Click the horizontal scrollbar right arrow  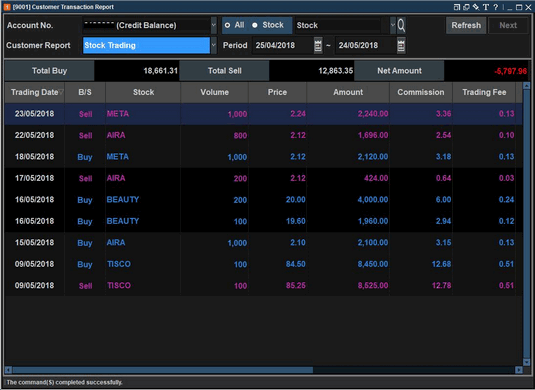519,370
